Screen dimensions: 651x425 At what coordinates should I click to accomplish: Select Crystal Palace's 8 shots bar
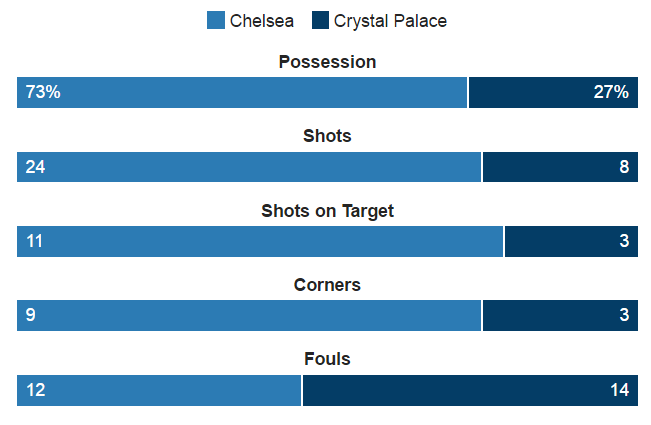560,167
